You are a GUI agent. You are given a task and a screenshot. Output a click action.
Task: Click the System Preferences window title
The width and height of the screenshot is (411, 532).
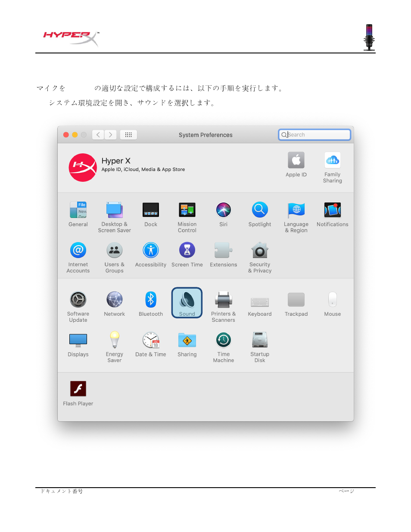coord(205,135)
